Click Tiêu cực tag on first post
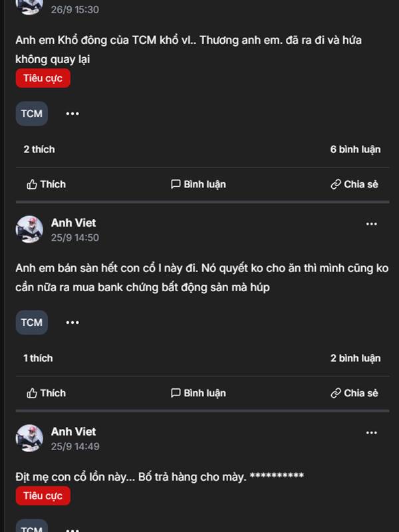Viewport: 399px width, 532px height. (43, 78)
